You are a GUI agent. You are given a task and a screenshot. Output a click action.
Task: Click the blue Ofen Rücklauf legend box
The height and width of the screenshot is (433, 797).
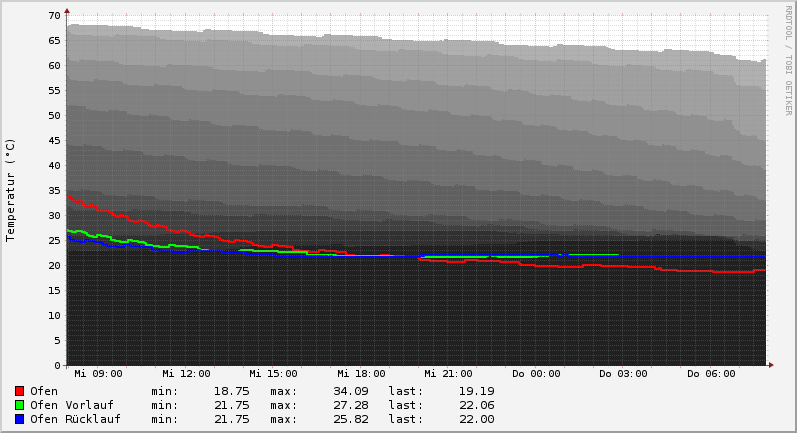19,419
